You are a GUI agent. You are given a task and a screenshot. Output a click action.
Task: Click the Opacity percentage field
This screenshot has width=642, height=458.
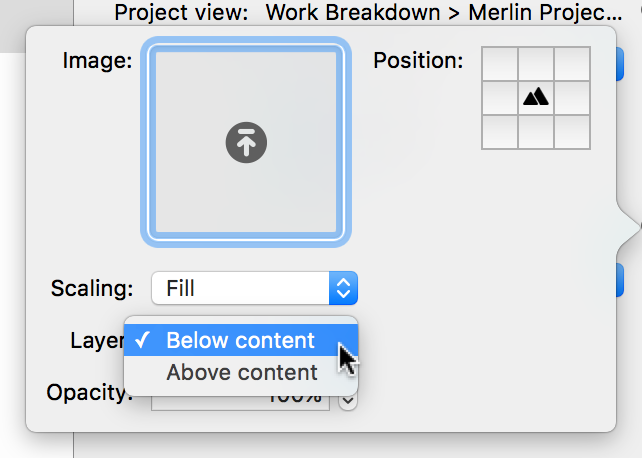(240, 400)
